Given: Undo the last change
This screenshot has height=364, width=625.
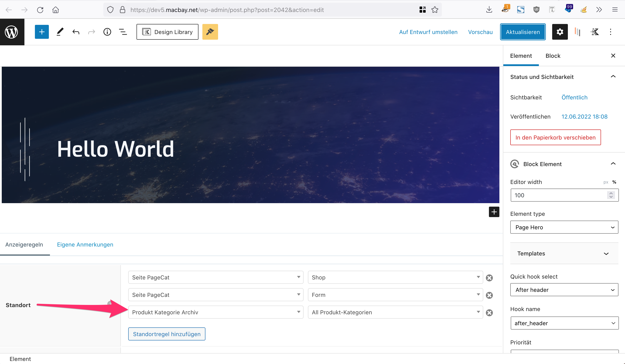Looking at the screenshot, I should click(76, 32).
